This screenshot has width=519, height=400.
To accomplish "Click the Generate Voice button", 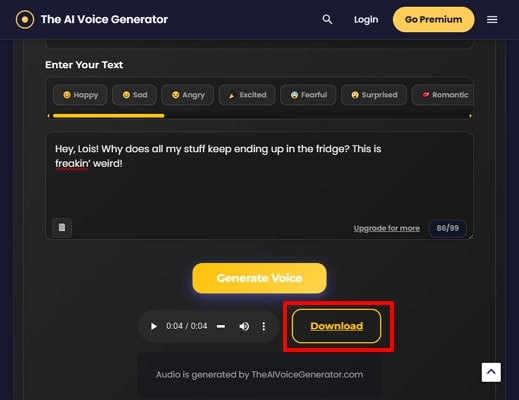I will [x=259, y=278].
